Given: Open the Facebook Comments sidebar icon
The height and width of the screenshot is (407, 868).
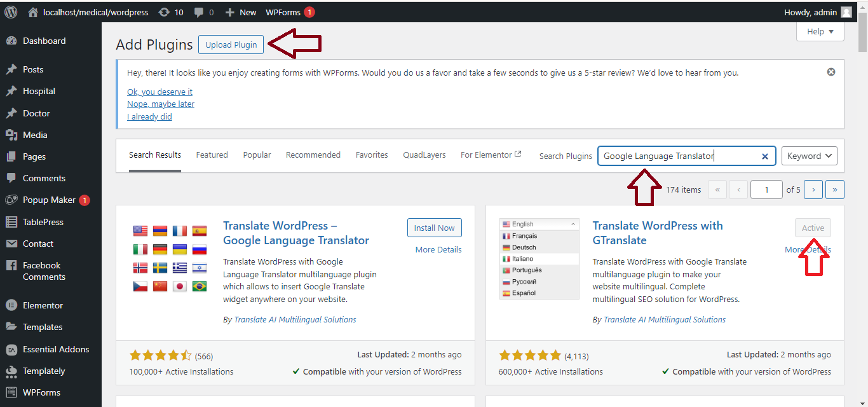Looking at the screenshot, I should pyautogui.click(x=11, y=266).
